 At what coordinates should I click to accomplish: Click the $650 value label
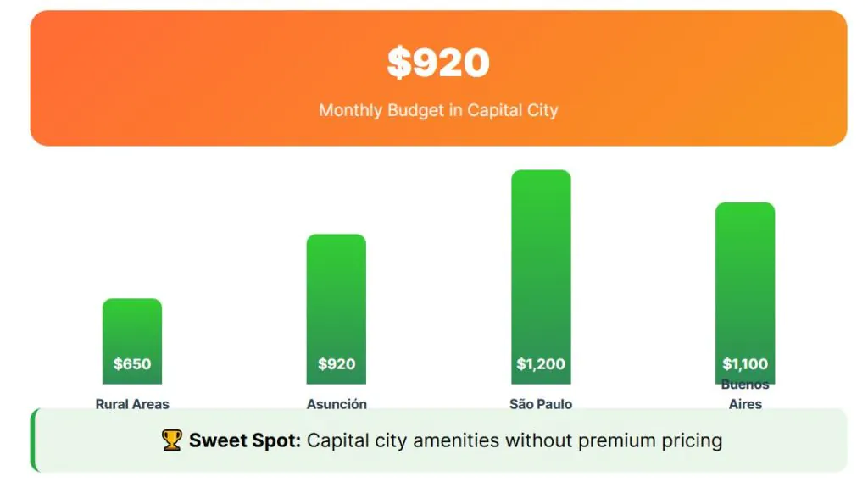click(x=132, y=364)
